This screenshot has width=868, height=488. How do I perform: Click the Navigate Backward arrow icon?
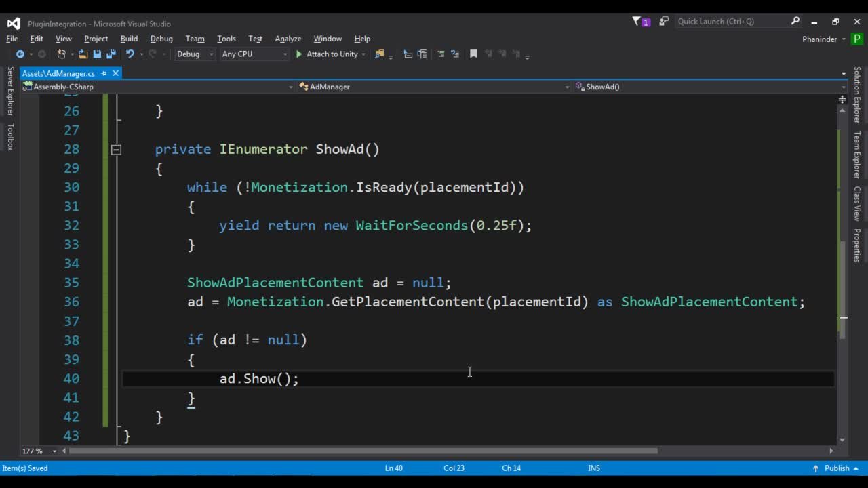point(20,54)
